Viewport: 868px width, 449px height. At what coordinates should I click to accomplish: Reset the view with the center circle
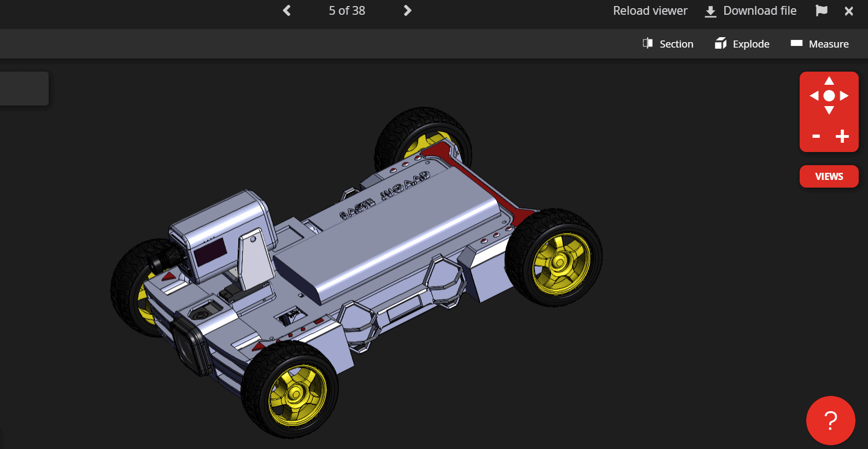(829, 96)
